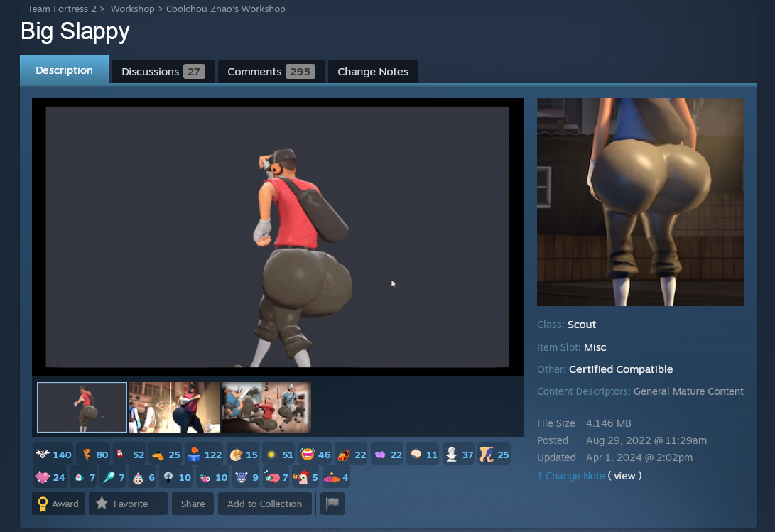Select the first preview thumbnail
Viewport: 775px width, 532px height.
coord(82,407)
